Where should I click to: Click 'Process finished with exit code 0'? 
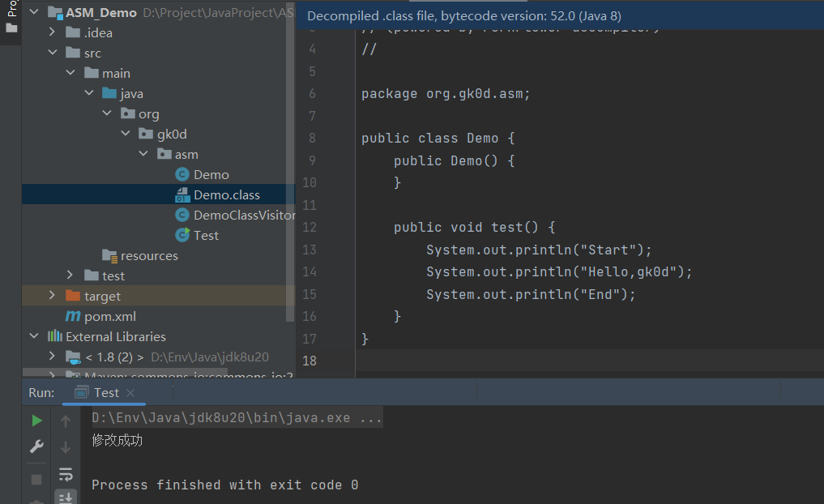[x=225, y=485]
